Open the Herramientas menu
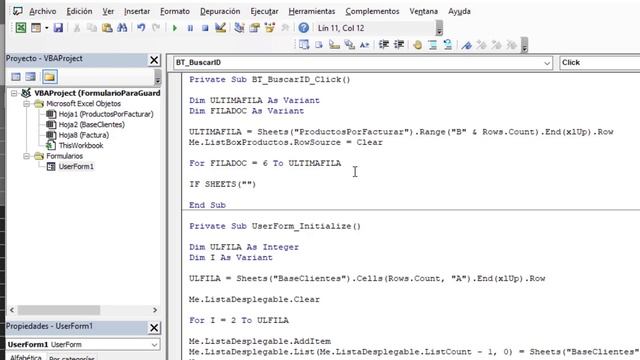Image resolution: width=640 pixels, height=360 pixels. [x=312, y=11]
